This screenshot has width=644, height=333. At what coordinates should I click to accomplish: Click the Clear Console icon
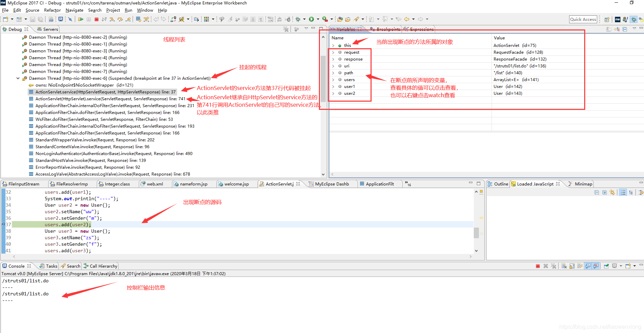564,266
